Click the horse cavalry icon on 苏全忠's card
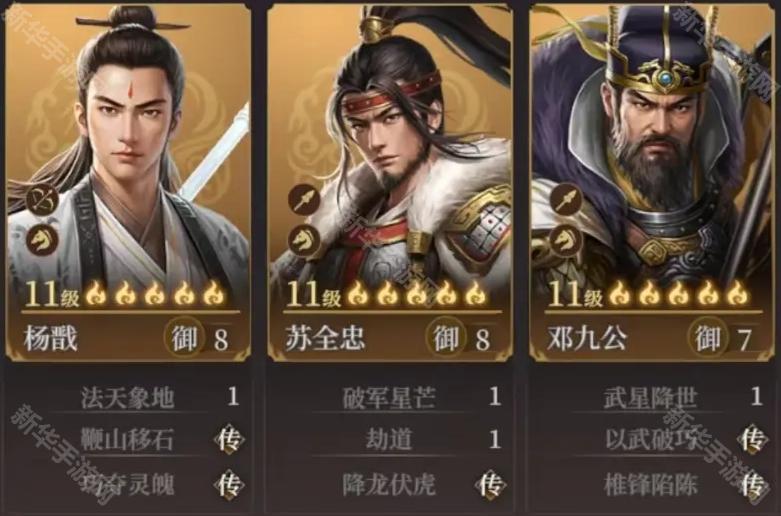 (304, 240)
